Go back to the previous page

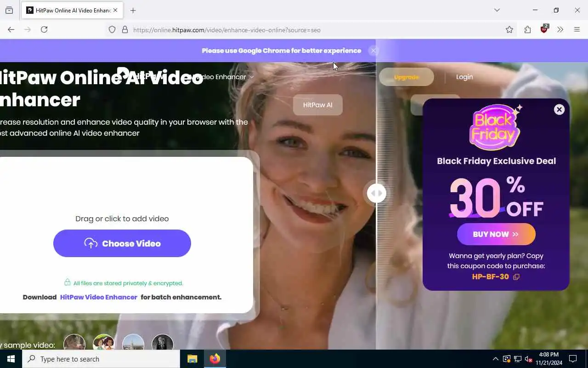click(x=11, y=29)
